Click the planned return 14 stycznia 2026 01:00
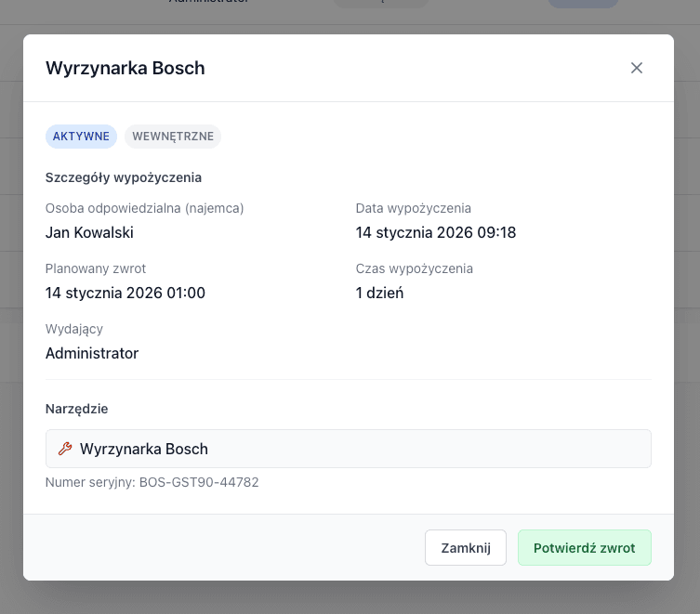This screenshot has width=700, height=614. coord(125,293)
